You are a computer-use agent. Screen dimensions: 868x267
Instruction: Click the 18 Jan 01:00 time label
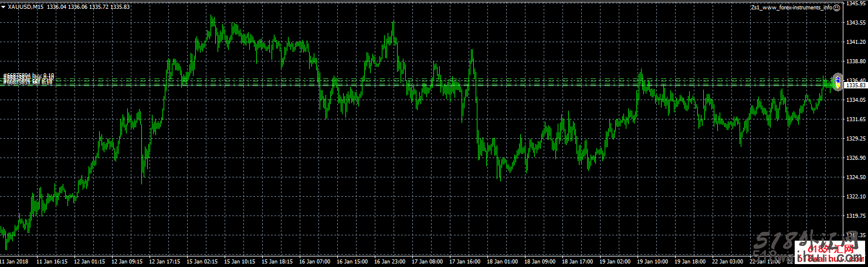coord(504,261)
